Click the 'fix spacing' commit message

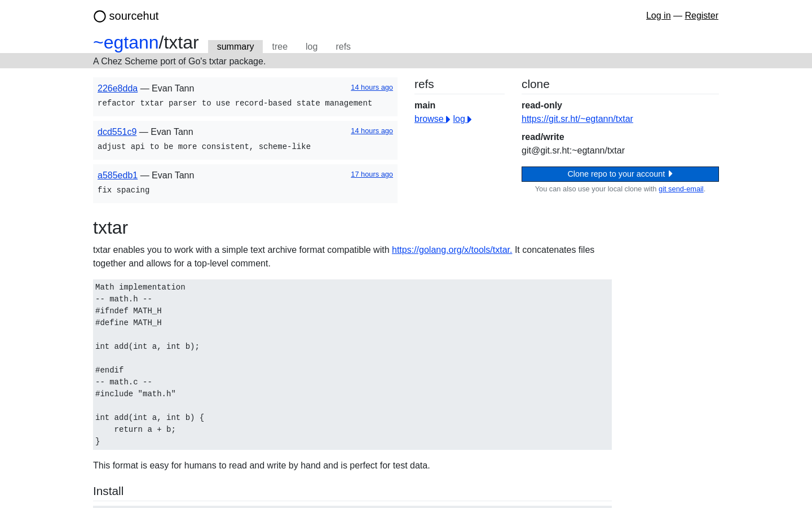(x=123, y=190)
